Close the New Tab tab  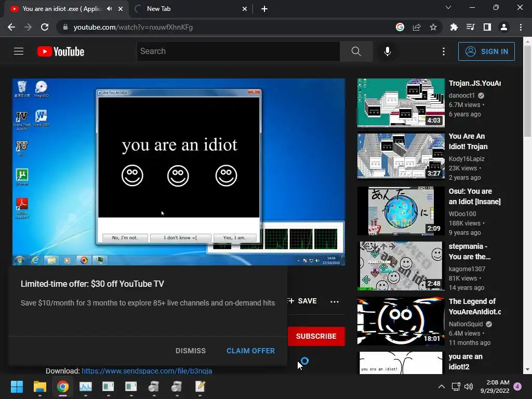245,9
